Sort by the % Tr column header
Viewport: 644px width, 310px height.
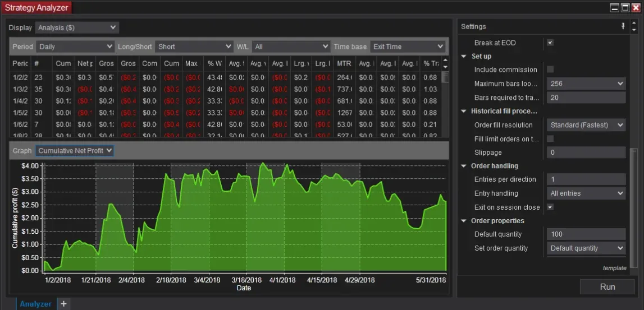[431, 63]
